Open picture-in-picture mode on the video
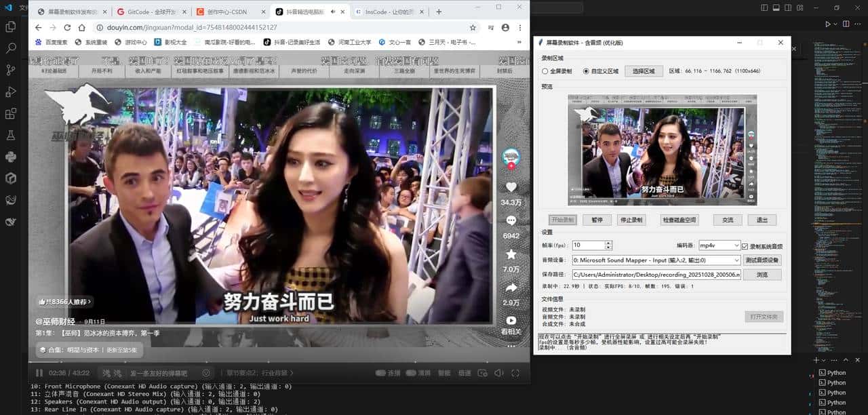Image resolution: width=868 pixels, height=415 pixels. click(481, 372)
